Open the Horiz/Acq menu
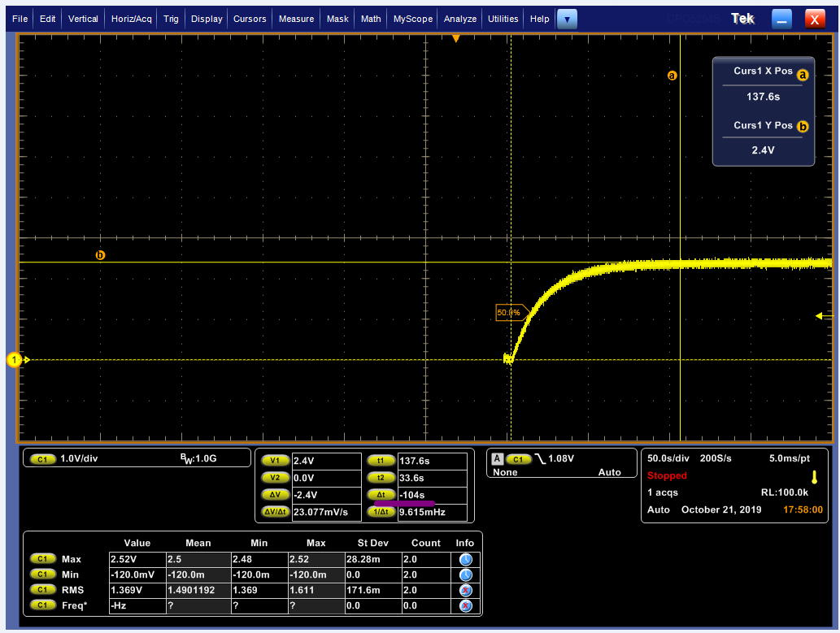 (131, 19)
